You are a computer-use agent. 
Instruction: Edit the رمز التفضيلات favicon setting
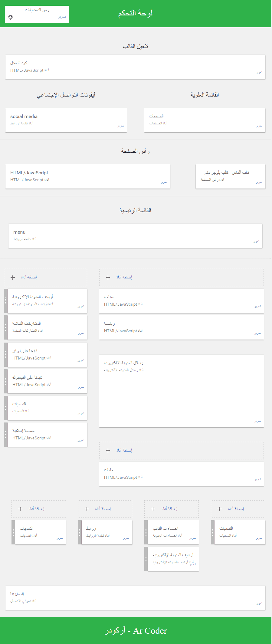point(62,17)
